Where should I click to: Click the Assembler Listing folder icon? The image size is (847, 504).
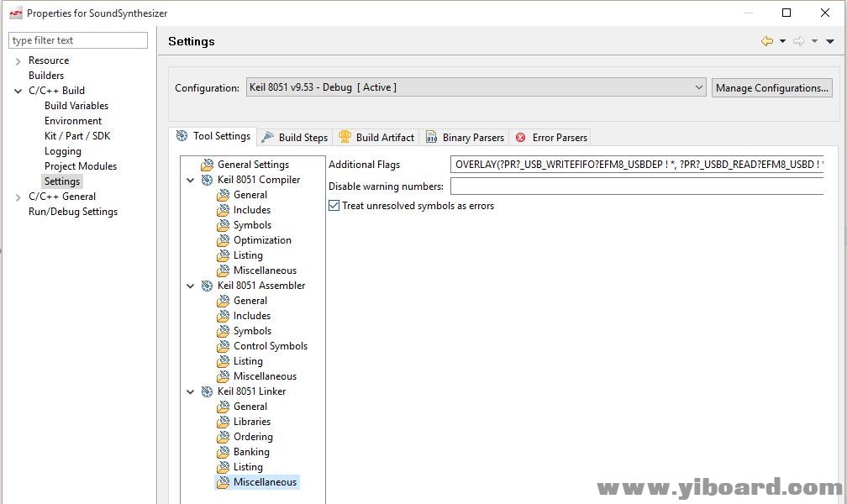224,361
